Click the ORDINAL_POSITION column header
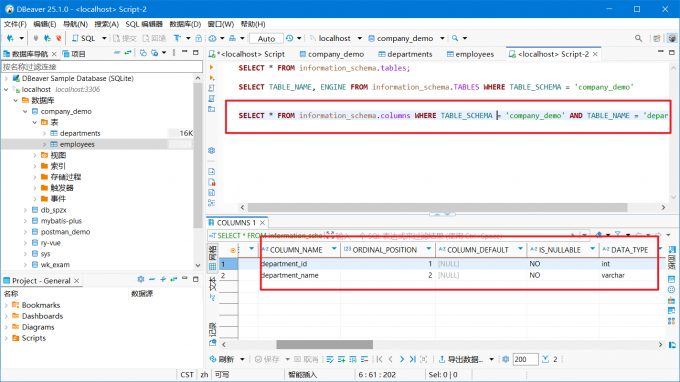The width and height of the screenshot is (680, 382). [385, 250]
